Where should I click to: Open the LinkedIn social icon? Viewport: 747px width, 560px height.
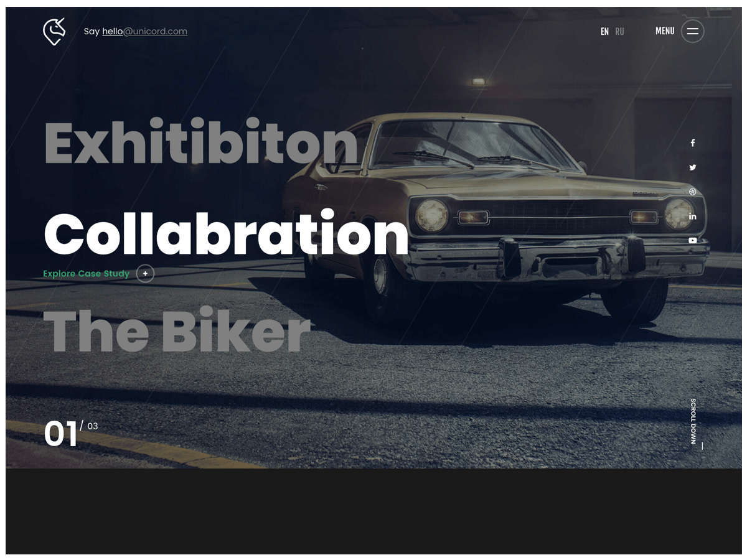click(692, 216)
